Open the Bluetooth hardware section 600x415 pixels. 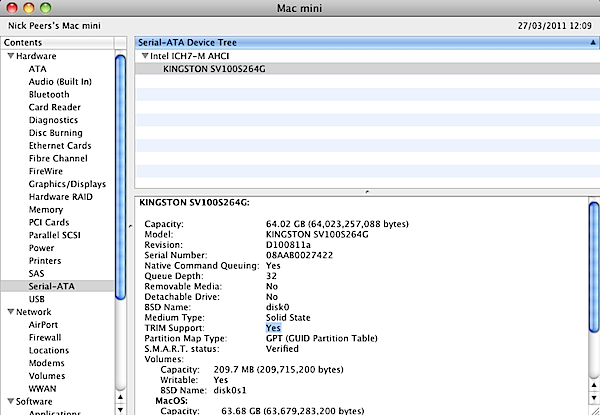49,94
